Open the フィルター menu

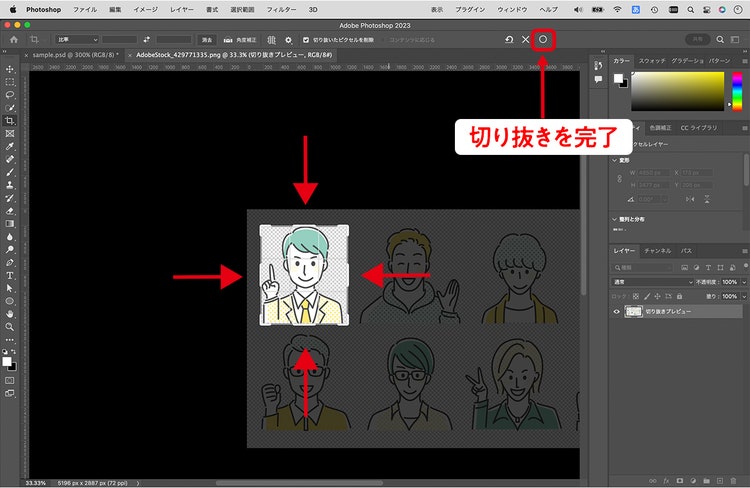coord(281,10)
